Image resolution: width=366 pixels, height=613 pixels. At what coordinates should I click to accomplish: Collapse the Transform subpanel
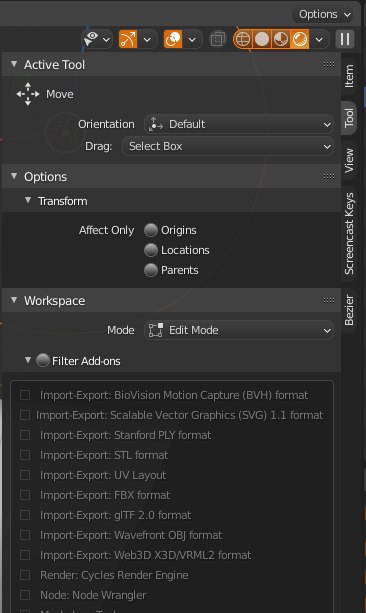coord(28,200)
